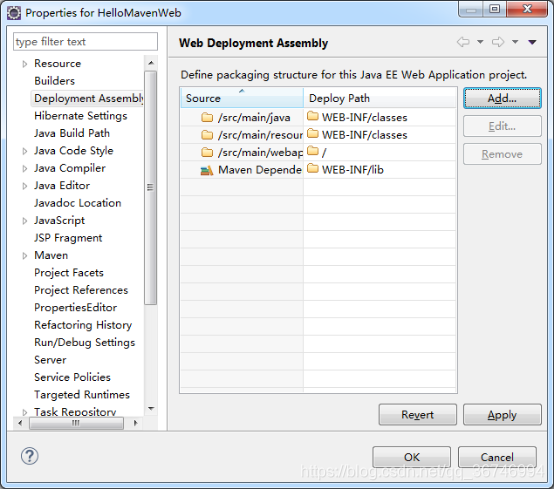The image size is (554, 490).
Task: Click the Revert button
Action: click(417, 414)
